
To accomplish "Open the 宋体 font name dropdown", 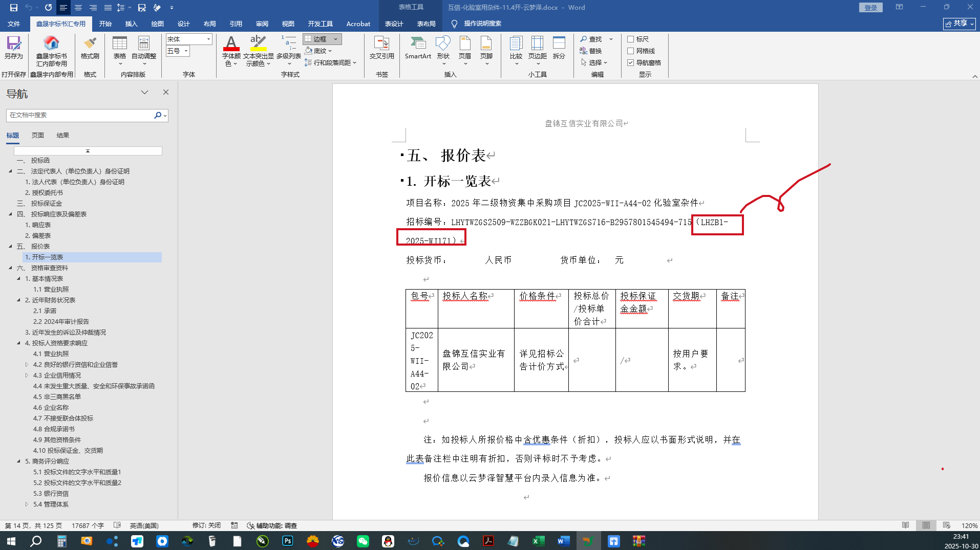I will [x=208, y=39].
